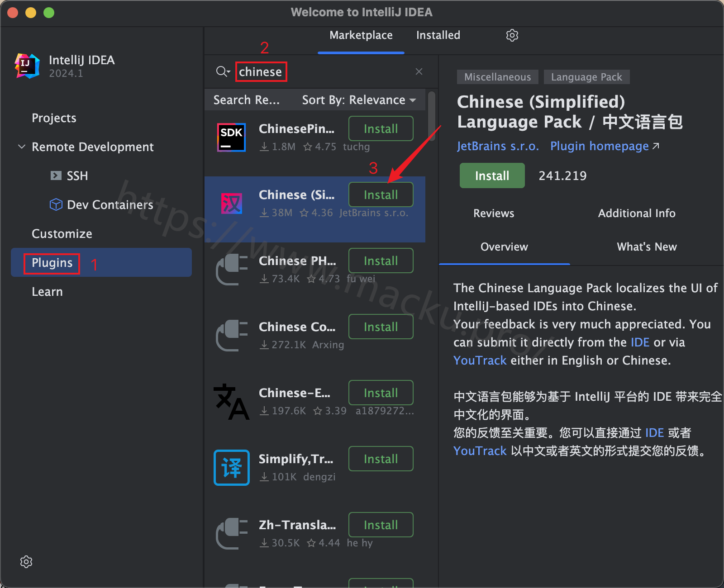The width and height of the screenshot is (724, 588).
Task: Click the Chinese Simplified 汉 plugin icon
Action: tap(231, 203)
